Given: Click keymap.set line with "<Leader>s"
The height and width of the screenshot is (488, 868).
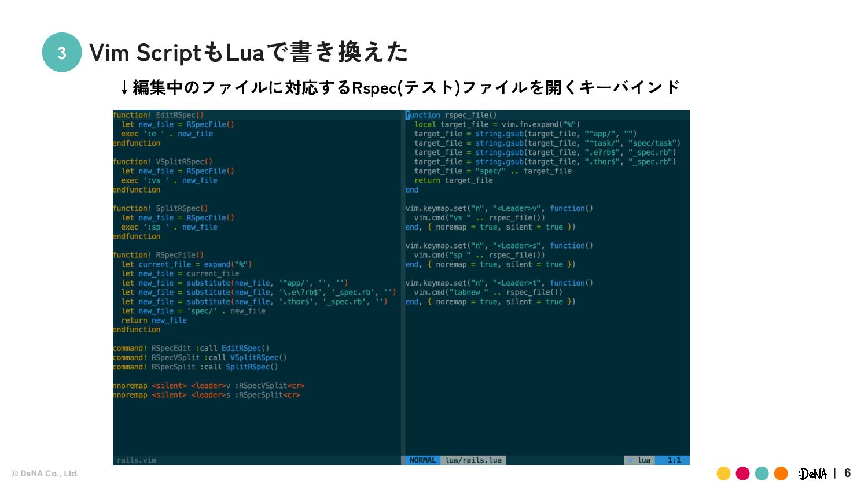Looking at the screenshot, I should pos(499,246).
